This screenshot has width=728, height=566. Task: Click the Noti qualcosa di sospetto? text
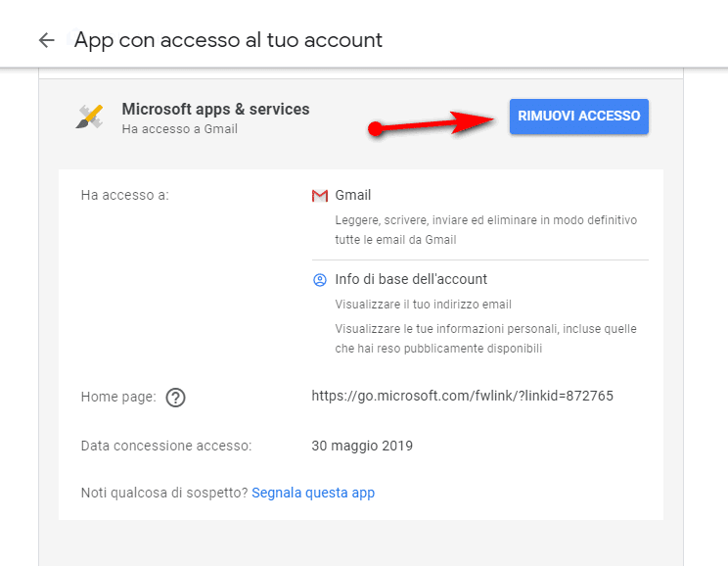tap(164, 493)
